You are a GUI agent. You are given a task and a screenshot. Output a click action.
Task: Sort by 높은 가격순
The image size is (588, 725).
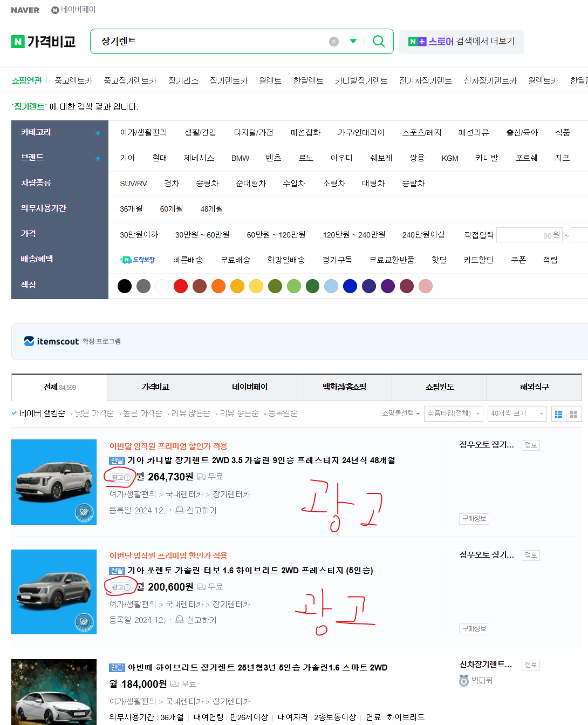(142, 414)
